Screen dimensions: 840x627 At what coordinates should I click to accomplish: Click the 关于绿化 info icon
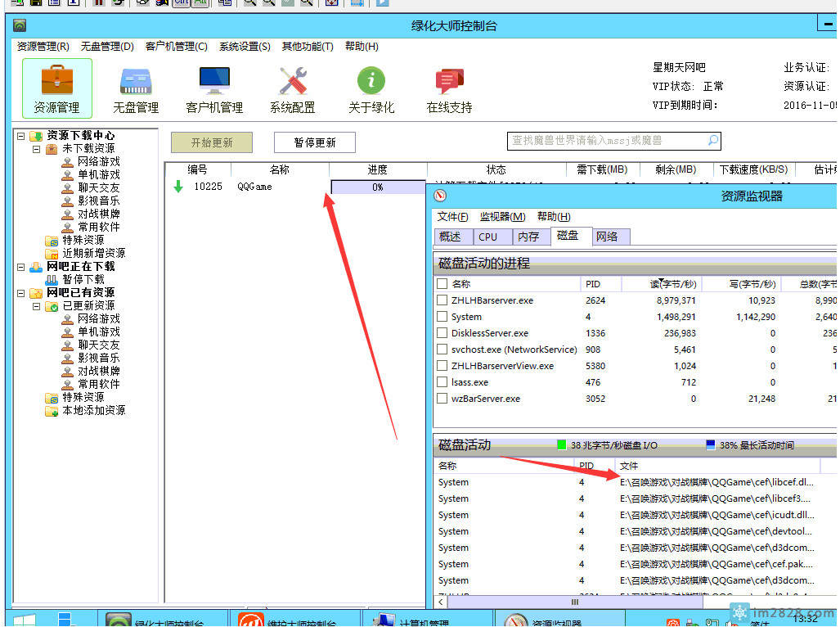[x=371, y=81]
